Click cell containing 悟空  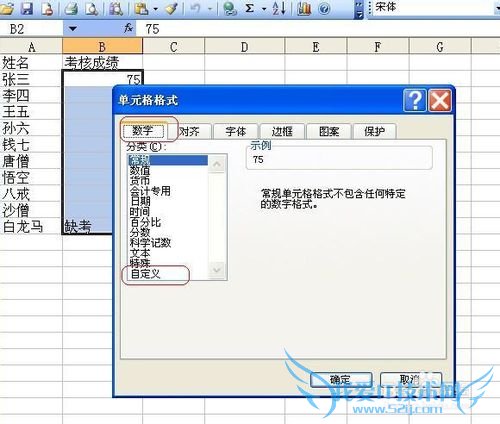point(31,177)
